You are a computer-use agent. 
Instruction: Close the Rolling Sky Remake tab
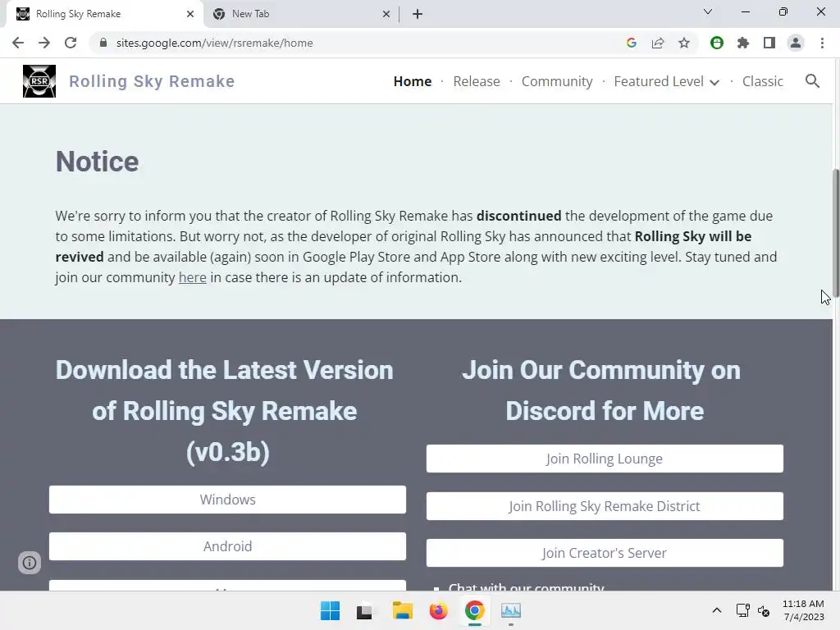click(x=190, y=14)
